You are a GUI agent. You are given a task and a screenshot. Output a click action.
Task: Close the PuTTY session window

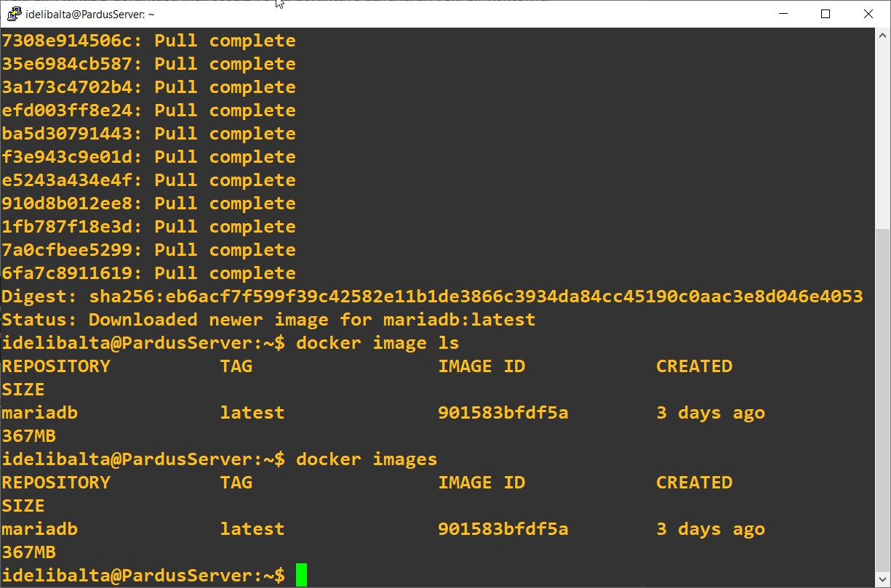[x=868, y=14]
